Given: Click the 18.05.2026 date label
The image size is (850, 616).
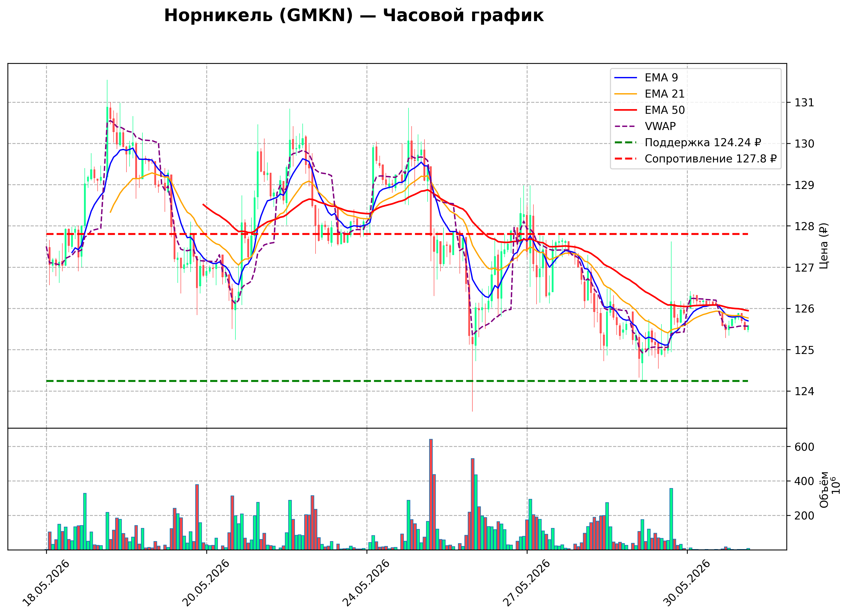Looking at the screenshot, I should coord(46,583).
